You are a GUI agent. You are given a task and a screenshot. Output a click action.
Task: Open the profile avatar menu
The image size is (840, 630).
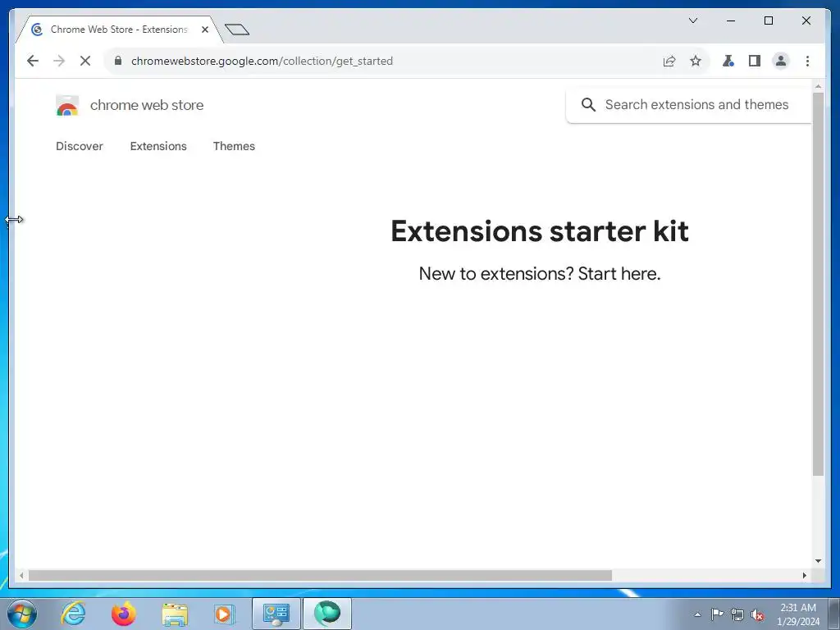781,61
